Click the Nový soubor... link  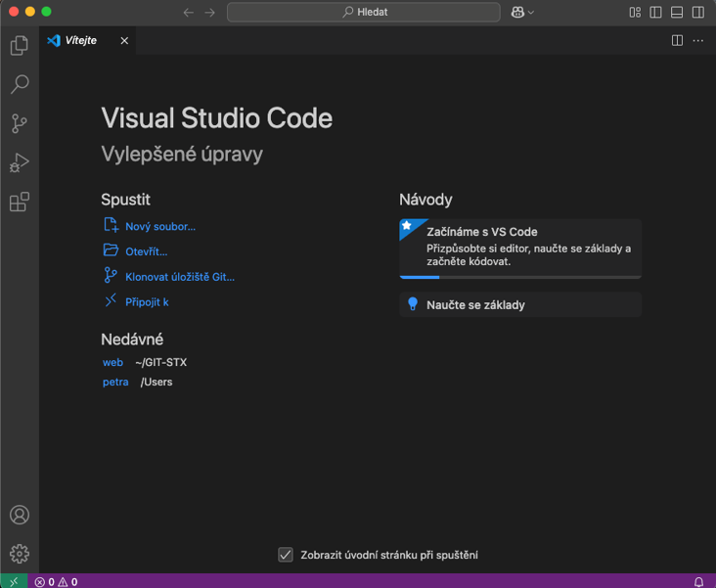[159, 226]
